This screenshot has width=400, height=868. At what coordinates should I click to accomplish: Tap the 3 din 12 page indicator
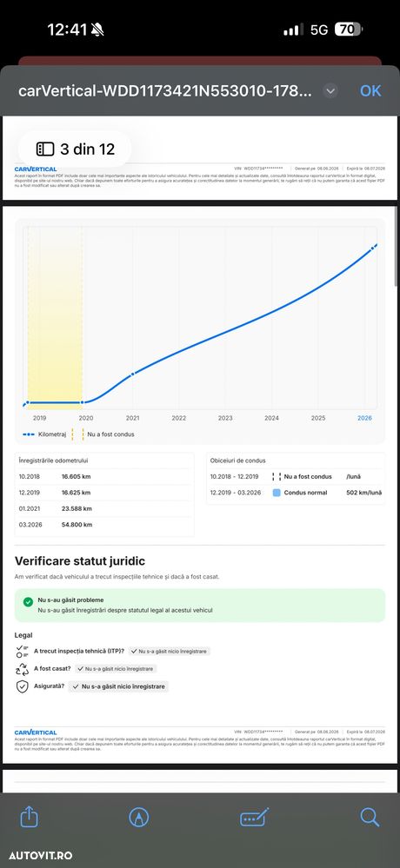(x=76, y=149)
